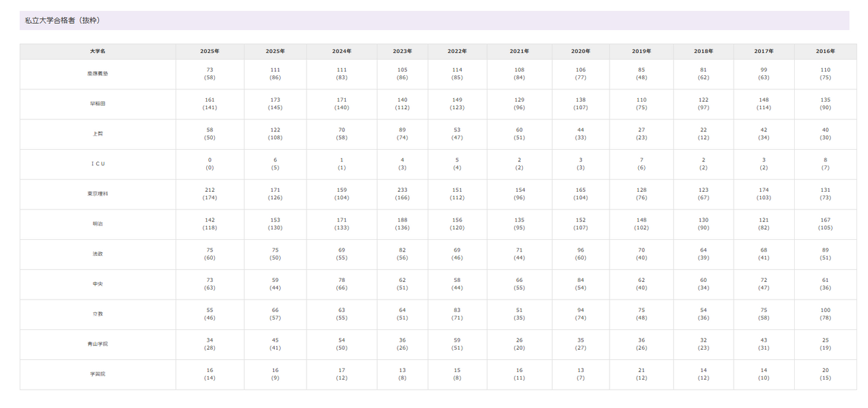Select the 中央 row label
The width and height of the screenshot is (868, 408).
(x=98, y=284)
